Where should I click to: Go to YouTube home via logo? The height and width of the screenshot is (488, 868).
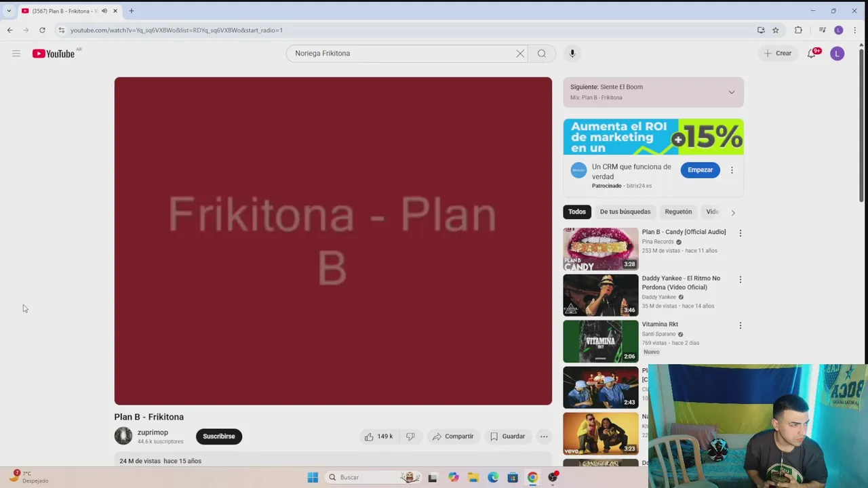pyautogui.click(x=54, y=54)
